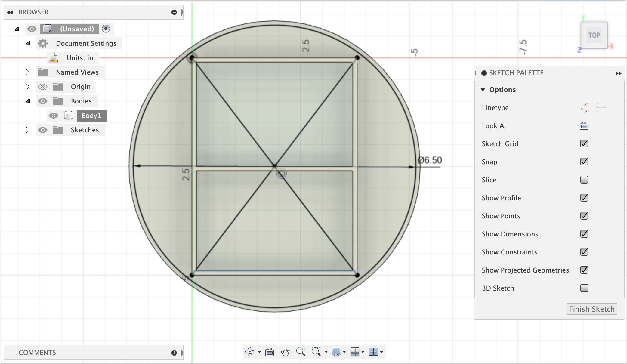Hide the Bodies folder with eye icon
The image size is (627, 364).
[43, 101]
